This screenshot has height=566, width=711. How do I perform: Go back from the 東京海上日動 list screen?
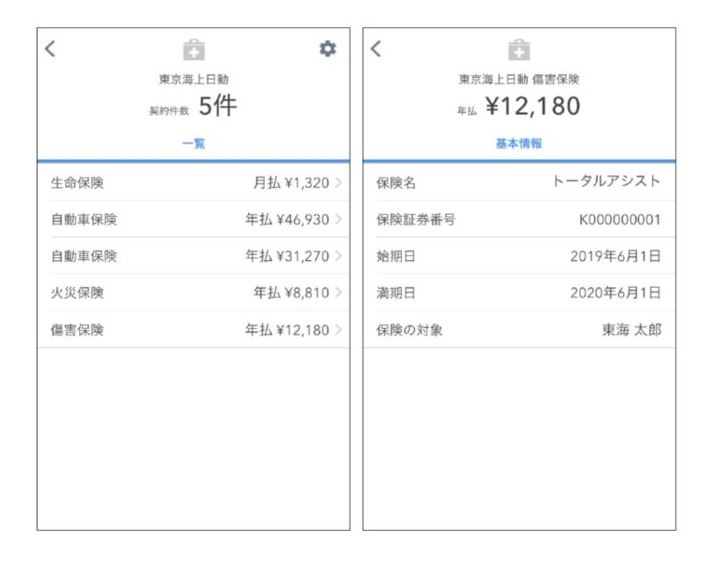click(50, 49)
